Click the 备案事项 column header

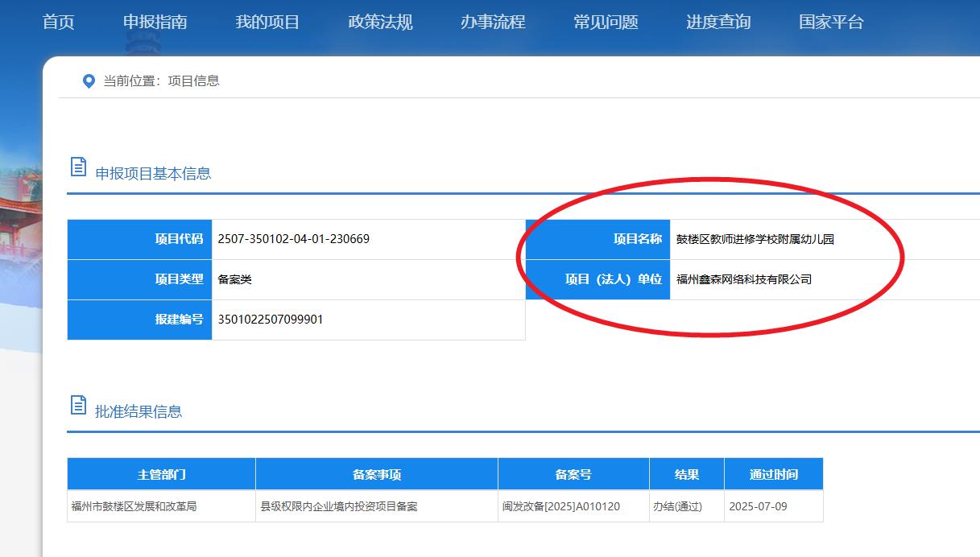(x=377, y=474)
